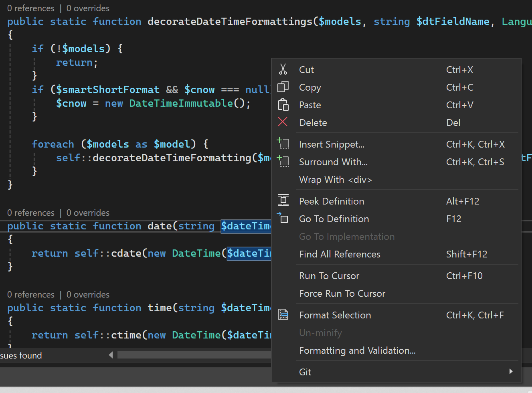Viewport: 532px width, 393px height.
Task: Click the red Delete X icon
Action: (283, 122)
